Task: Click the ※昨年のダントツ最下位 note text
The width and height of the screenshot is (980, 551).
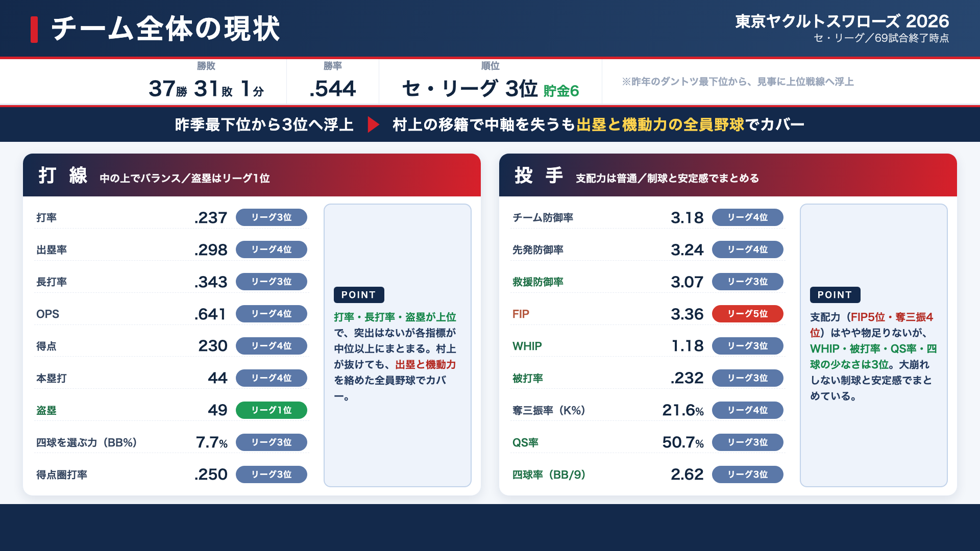Action: click(x=738, y=82)
